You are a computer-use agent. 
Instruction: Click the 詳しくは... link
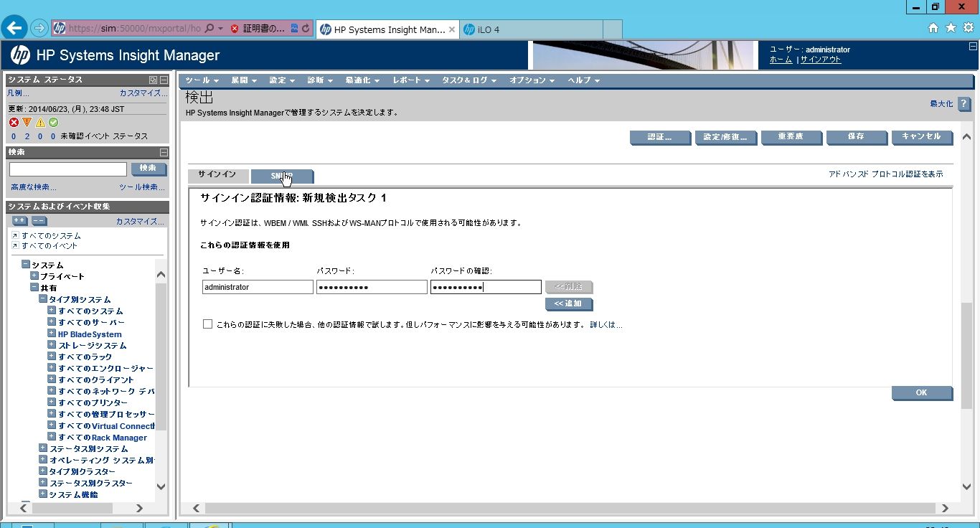(606, 325)
